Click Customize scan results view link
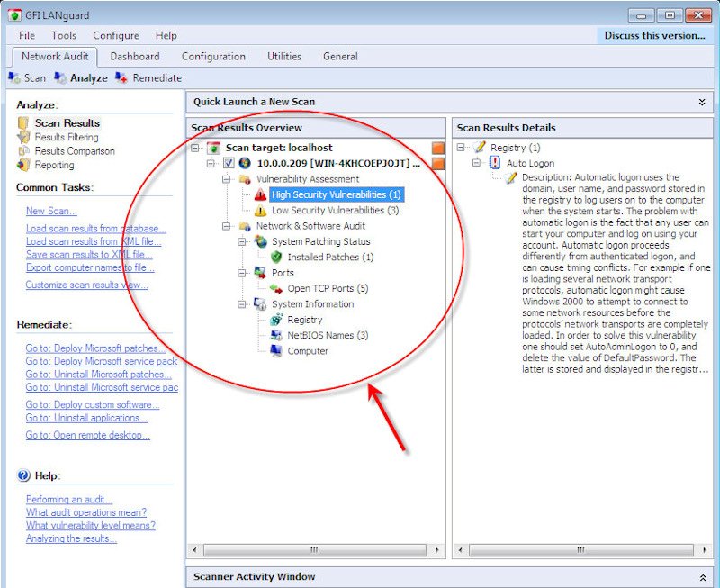 tap(86, 285)
